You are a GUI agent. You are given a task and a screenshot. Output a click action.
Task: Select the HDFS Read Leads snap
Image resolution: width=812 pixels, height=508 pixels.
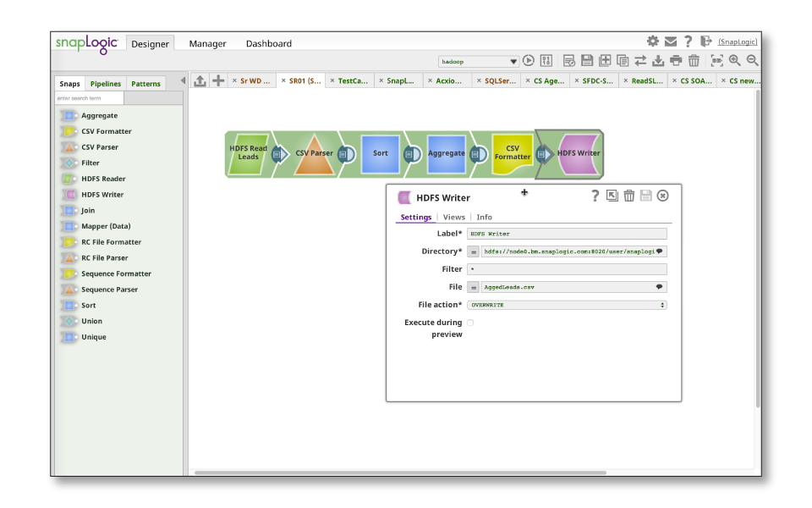tap(248, 153)
